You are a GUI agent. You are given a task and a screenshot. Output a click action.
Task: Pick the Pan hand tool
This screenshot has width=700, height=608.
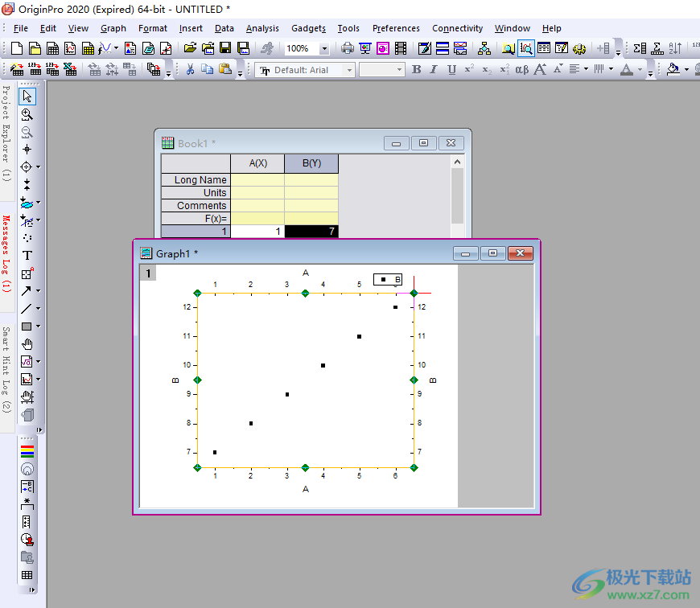click(27, 344)
